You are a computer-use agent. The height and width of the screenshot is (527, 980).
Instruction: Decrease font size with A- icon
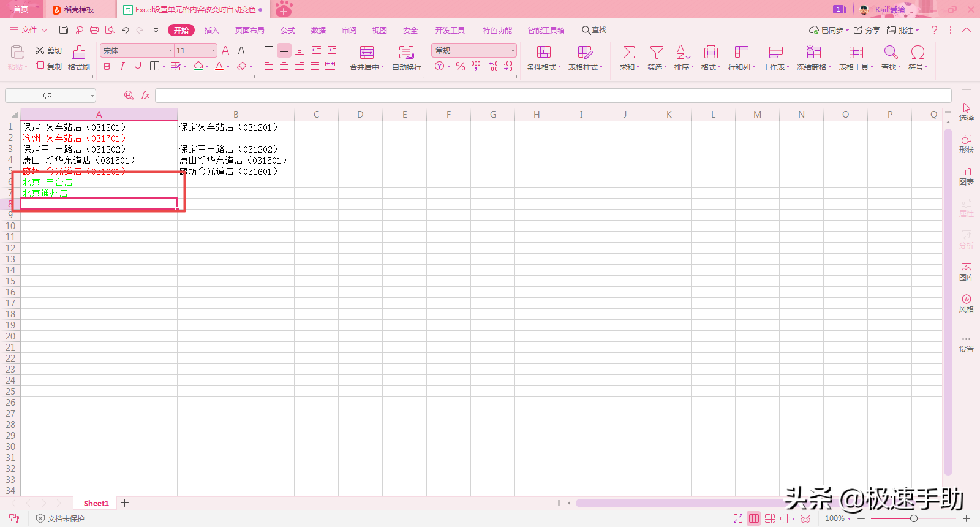243,50
